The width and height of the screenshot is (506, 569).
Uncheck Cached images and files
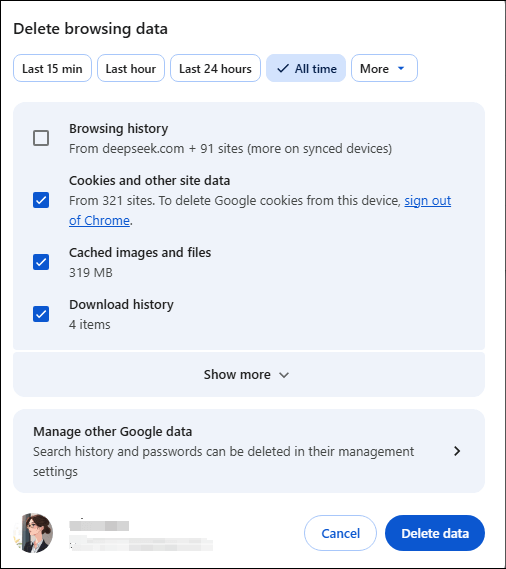(x=41, y=262)
